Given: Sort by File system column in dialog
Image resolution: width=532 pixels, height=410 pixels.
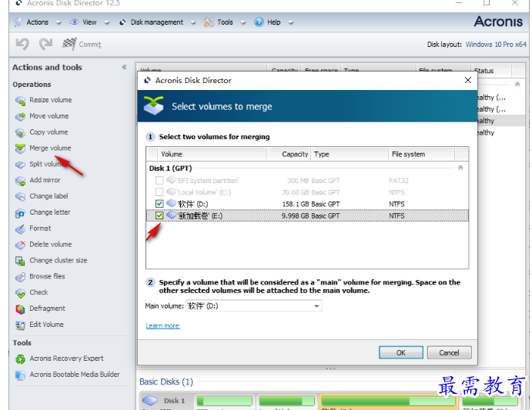Looking at the screenshot, I should coord(421,155).
